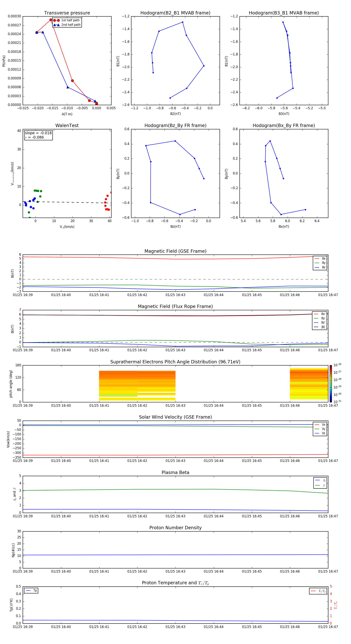
Task: Click the 'Suprathermal Electrons Pitch Angle Distribution' title
Action: pyautogui.click(x=175, y=362)
